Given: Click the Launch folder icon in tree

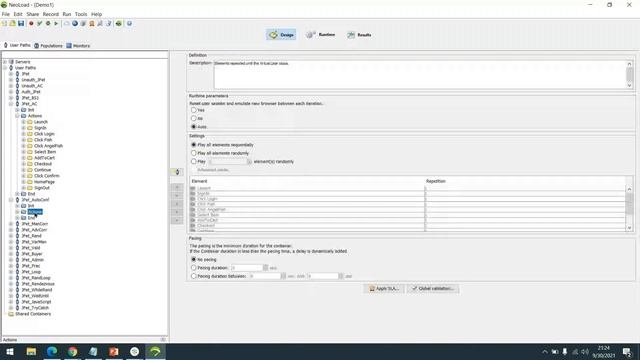Looking at the screenshot, I should 30,122.
